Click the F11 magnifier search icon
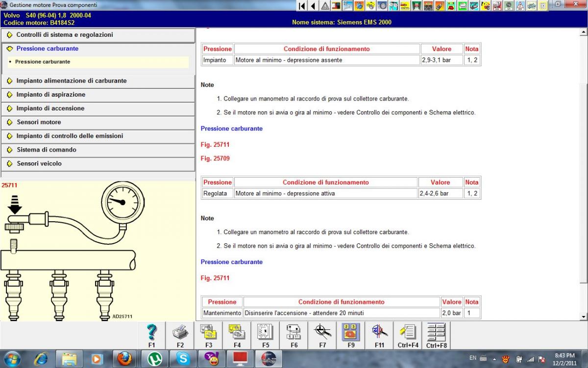Viewport: 588px width, 368px height. click(379, 336)
